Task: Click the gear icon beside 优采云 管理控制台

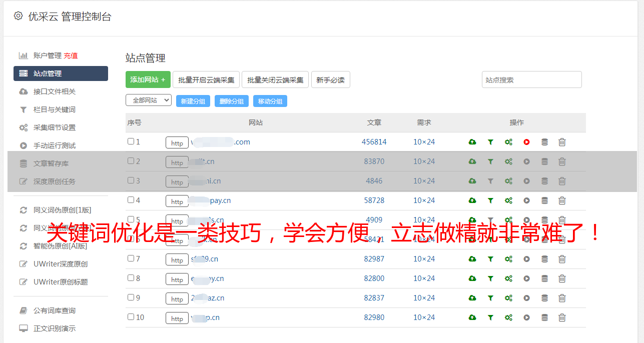Action: click(x=19, y=16)
